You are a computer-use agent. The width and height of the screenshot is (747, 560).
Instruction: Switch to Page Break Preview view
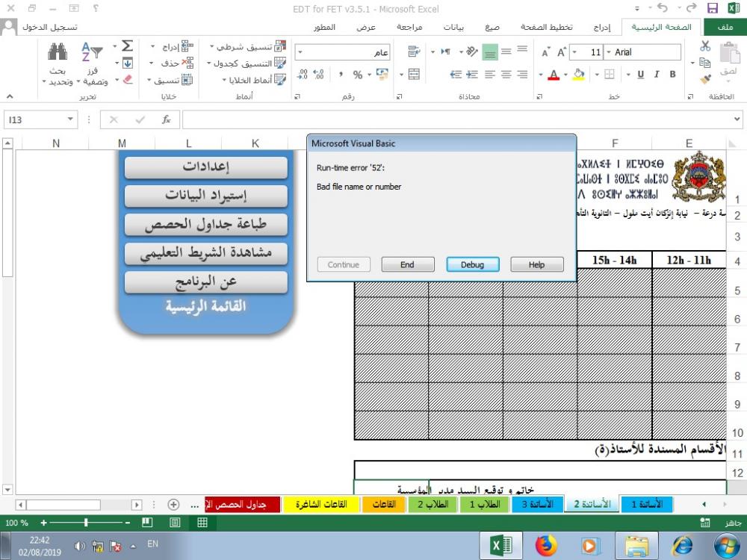[147, 523]
